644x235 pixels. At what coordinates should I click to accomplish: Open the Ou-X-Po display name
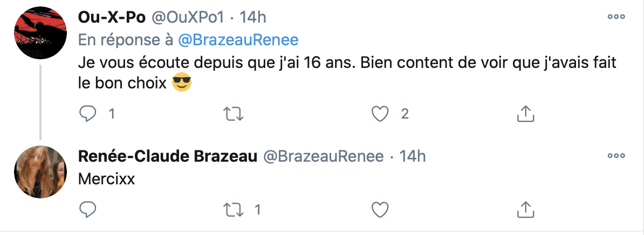(112, 17)
